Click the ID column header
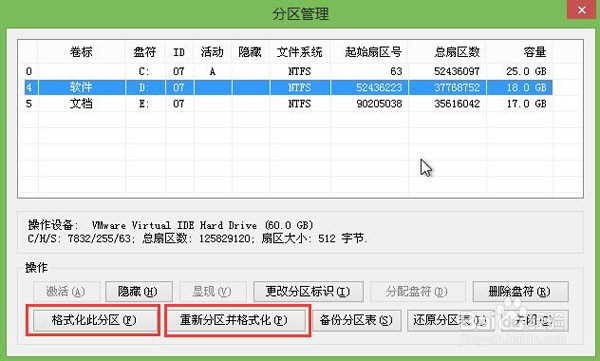The height and width of the screenshot is (361, 600). (179, 52)
